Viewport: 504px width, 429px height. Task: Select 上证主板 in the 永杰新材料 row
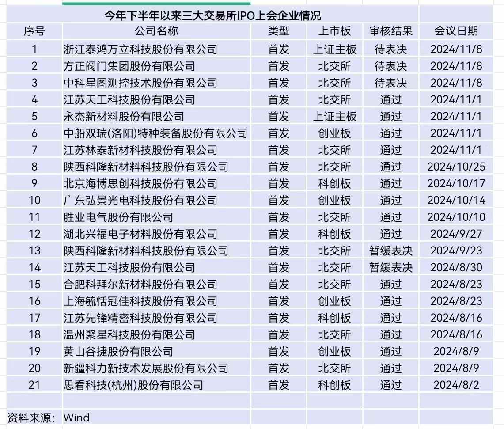coord(335,116)
